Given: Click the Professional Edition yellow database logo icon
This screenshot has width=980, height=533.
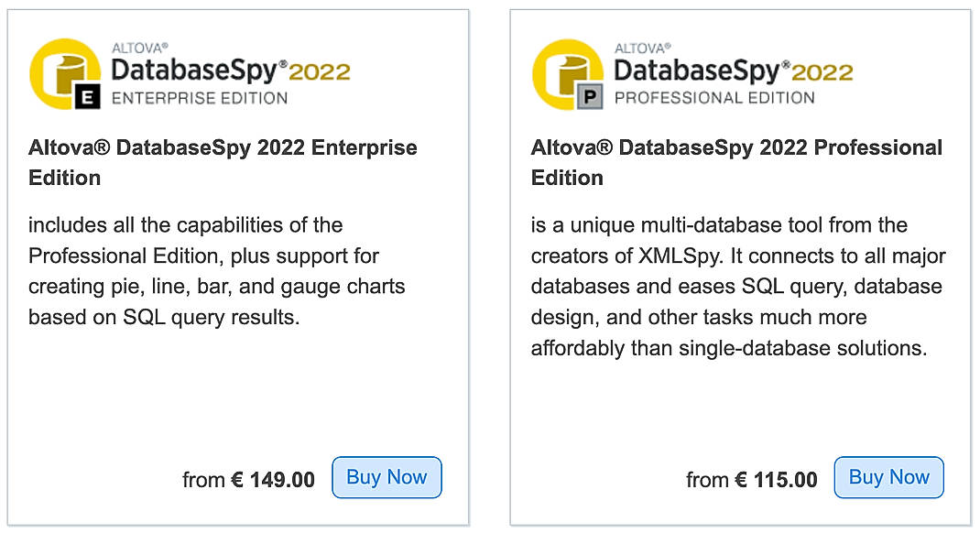Looking at the screenshot, I should click(x=568, y=74).
